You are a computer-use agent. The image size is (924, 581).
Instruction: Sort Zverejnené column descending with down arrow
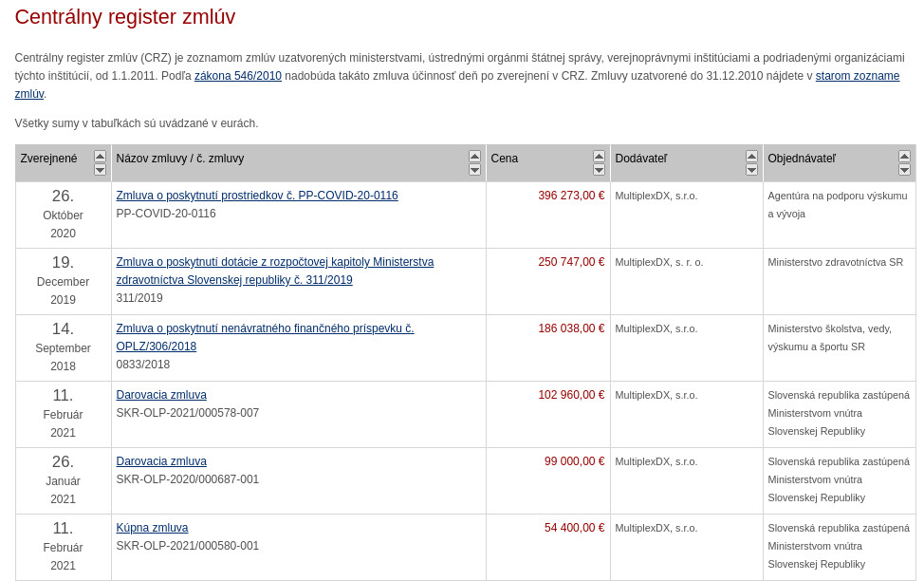click(x=100, y=170)
